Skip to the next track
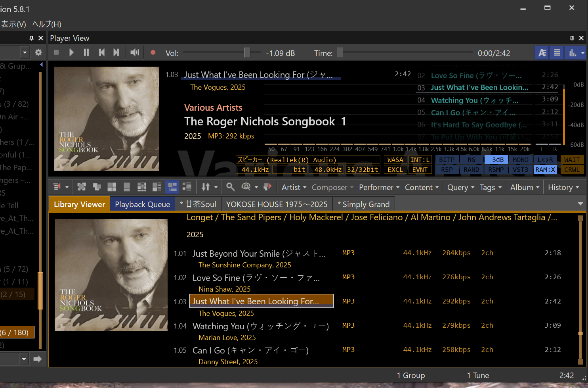588x388 pixels. point(116,52)
